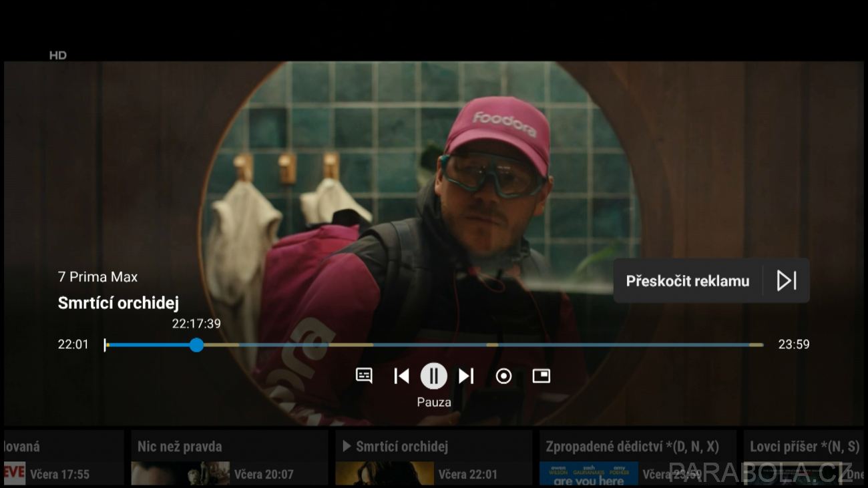
Task: Click the current time 22:17:39 label
Action: [196, 324]
